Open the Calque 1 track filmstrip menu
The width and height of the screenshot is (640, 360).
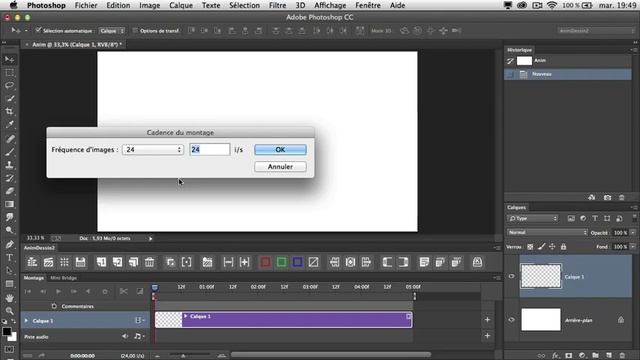click(139, 320)
